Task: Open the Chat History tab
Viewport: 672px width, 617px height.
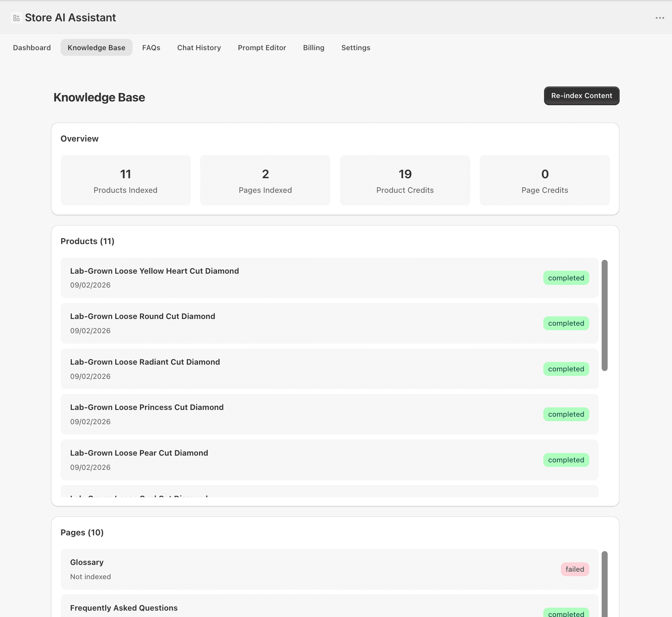Action: [x=199, y=48]
